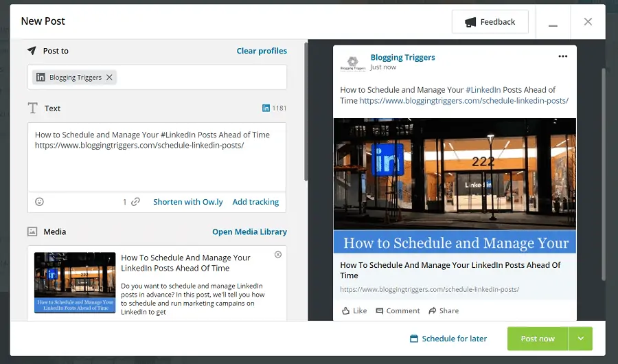
Task: Click Share in the preview post
Action: (444, 310)
